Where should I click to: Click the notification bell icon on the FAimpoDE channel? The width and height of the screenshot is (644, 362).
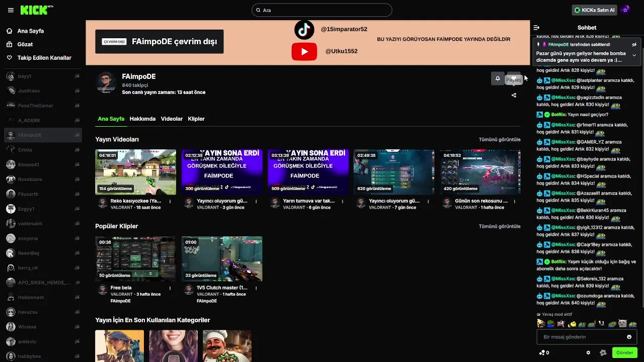498,78
